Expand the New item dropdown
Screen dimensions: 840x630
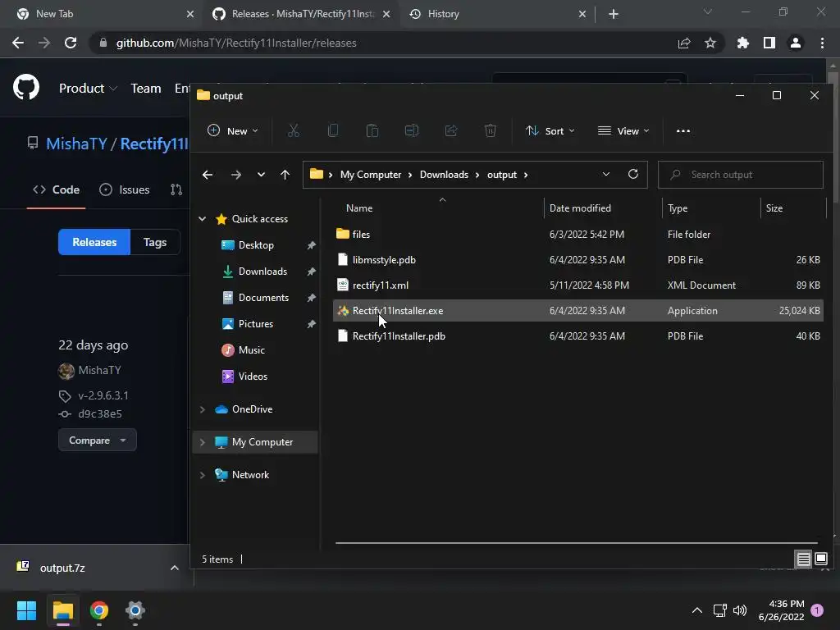tap(233, 130)
